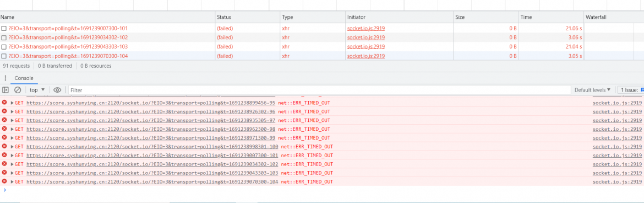This screenshot has height=203, width=644.
Task: Open the Default levels dropdown
Action: click(x=592, y=90)
